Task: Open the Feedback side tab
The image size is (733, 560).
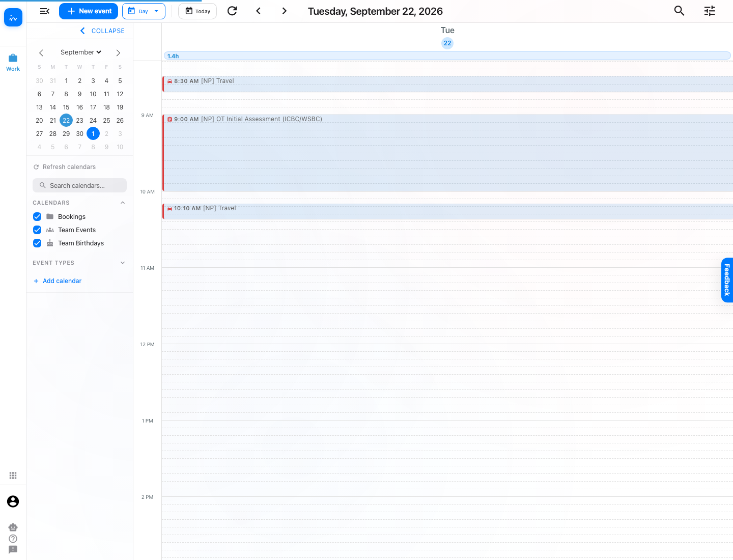Action: coord(727,280)
